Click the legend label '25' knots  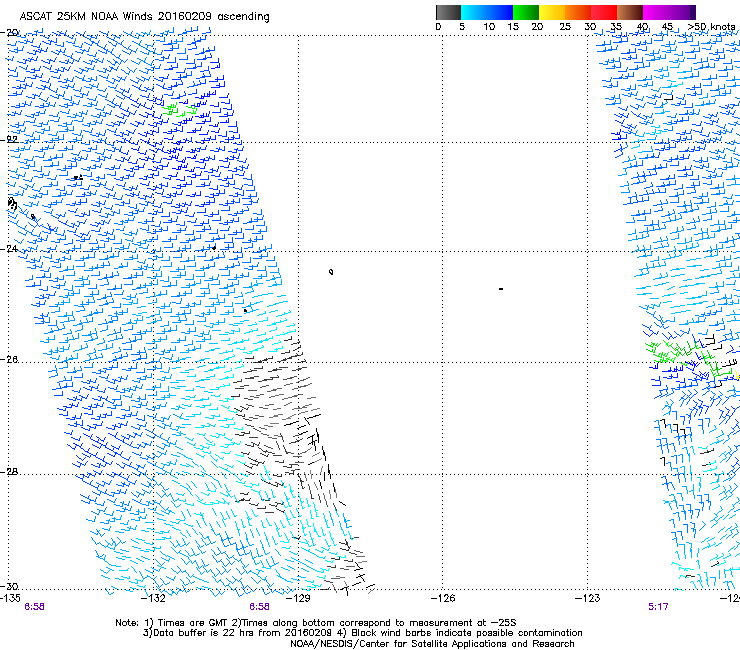pos(564,27)
